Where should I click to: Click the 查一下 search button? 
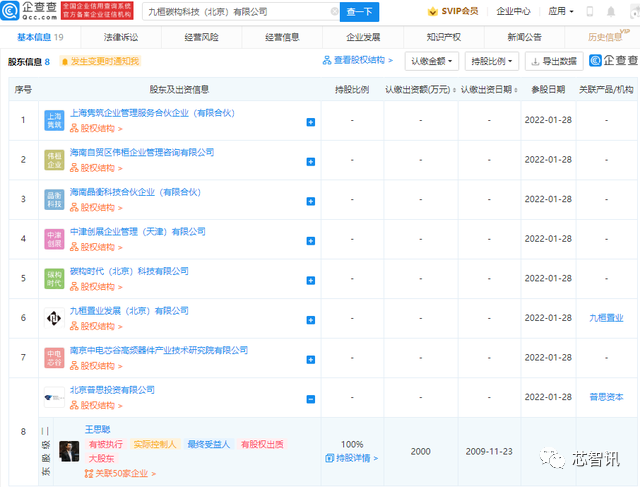[x=359, y=12]
